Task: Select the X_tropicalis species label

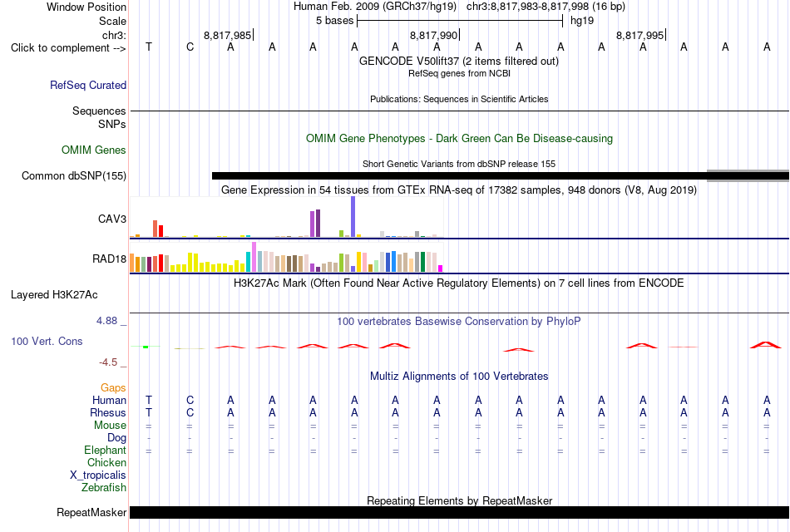Action: (98, 475)
